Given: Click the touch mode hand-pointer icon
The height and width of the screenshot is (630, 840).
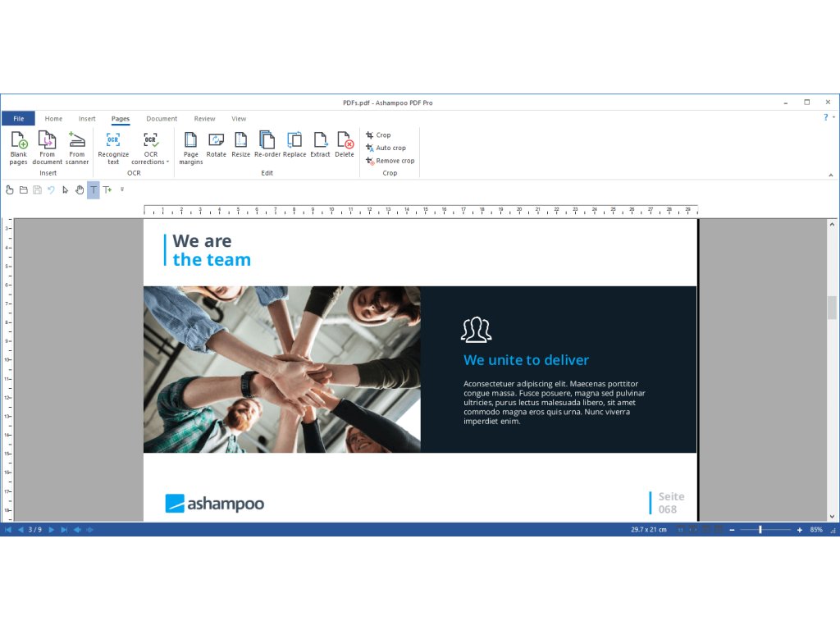Looking at the screenshot, I should point(9,189).
